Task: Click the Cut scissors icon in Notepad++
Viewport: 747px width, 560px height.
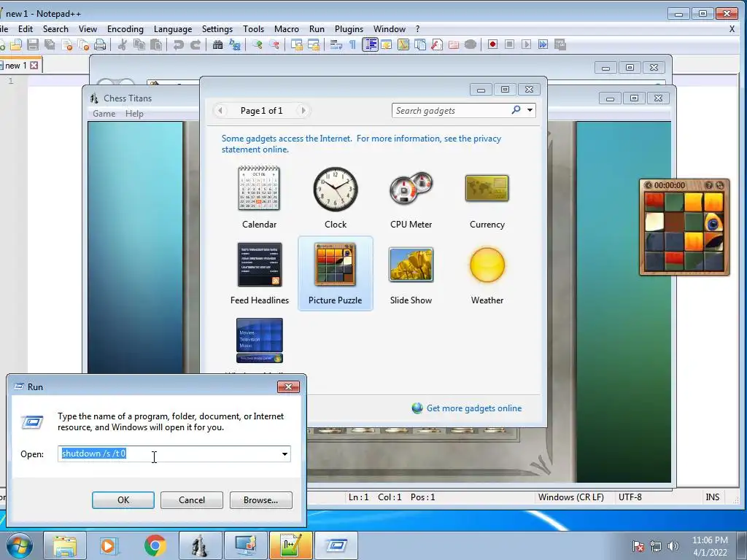Action: click(123, 44)
